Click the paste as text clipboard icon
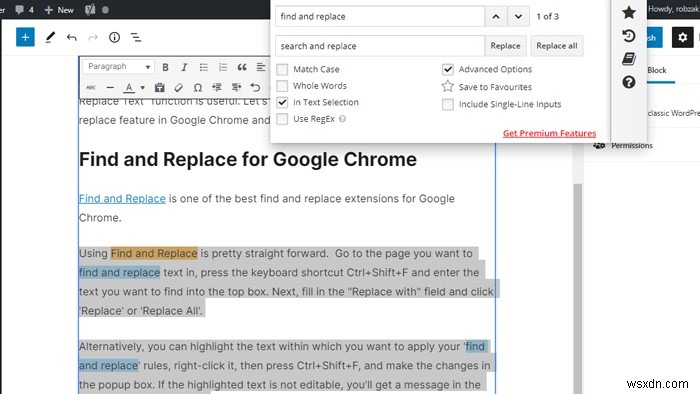700x394 pixels. click(x=159, y=87)
